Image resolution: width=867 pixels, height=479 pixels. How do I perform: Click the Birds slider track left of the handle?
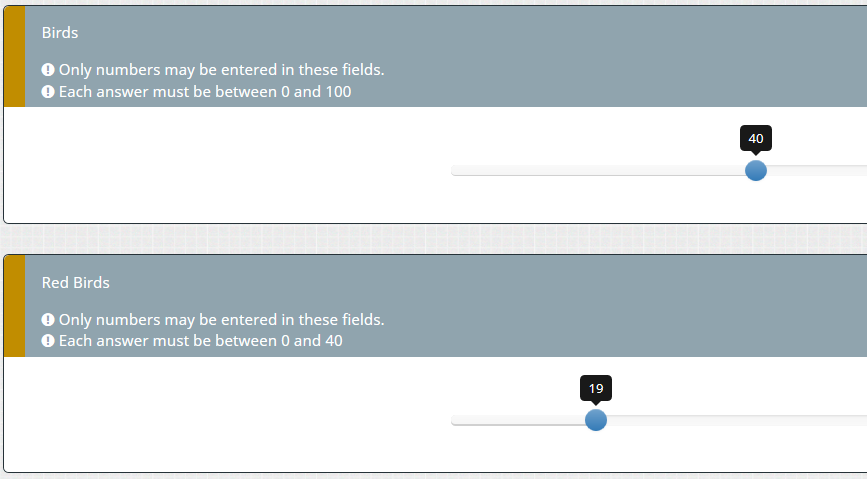point(600,171)
